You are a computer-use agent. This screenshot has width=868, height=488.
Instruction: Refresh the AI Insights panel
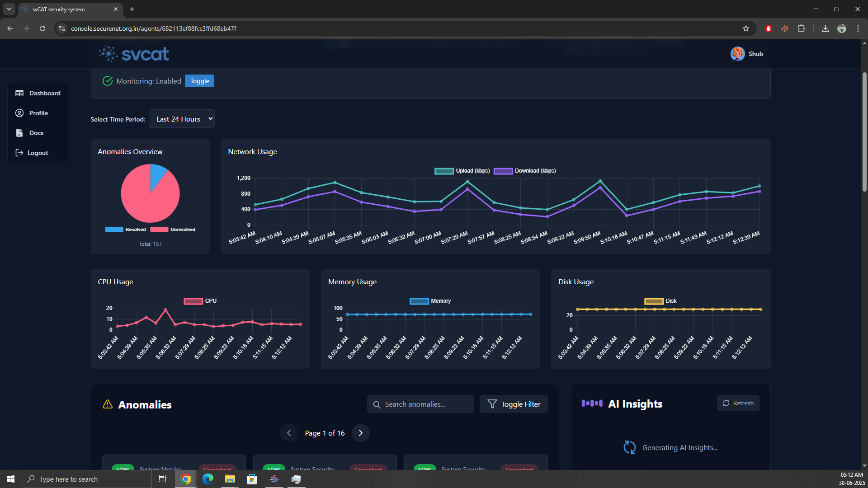point(738,403)
